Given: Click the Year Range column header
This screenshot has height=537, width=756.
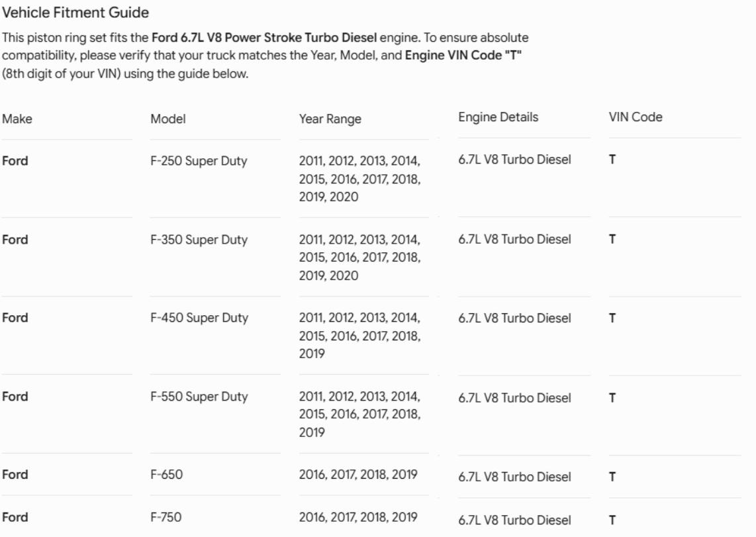Looking at the screenshot, I should [x=330, y=119].
